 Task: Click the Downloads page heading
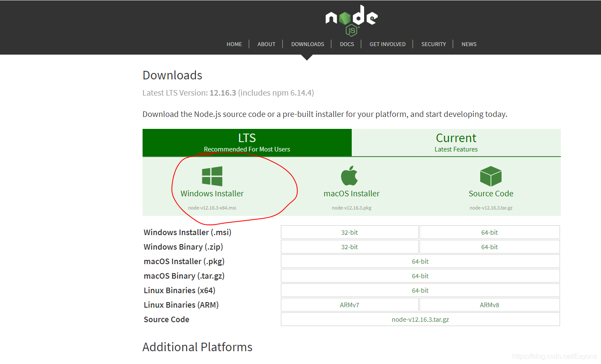[x=172, y=75]
